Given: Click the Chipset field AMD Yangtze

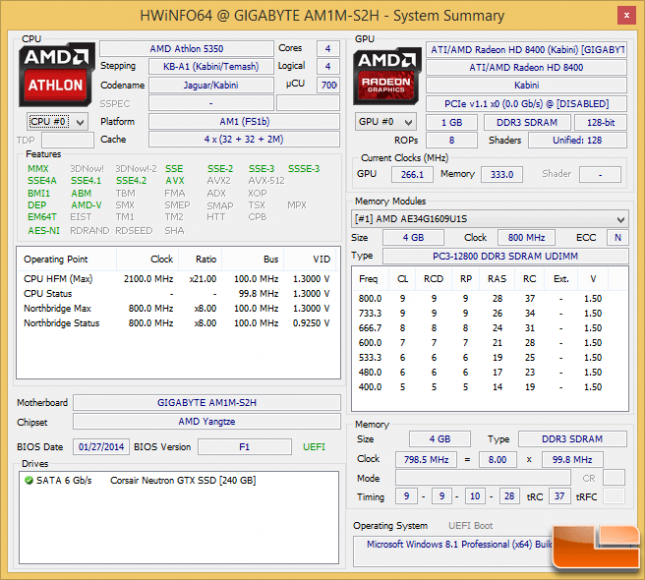Looking at the screenshot, I should [207, 422].
